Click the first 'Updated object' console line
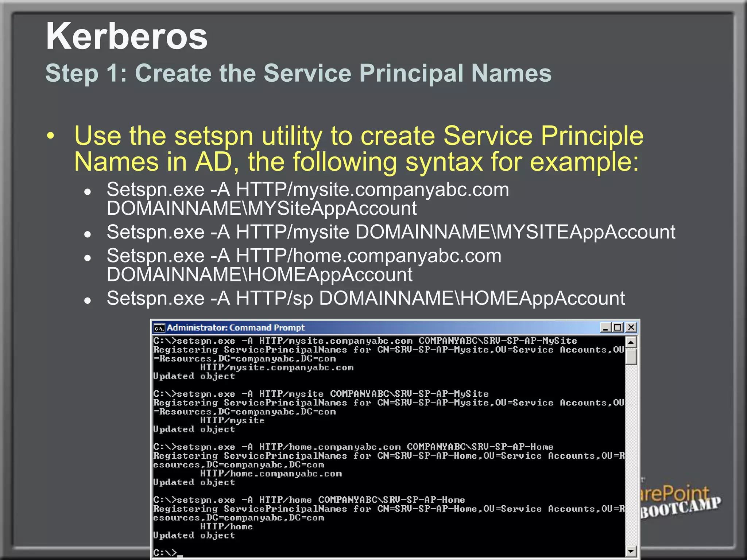Viewport: 747px width, 560px height. click(x=194, y=377)
